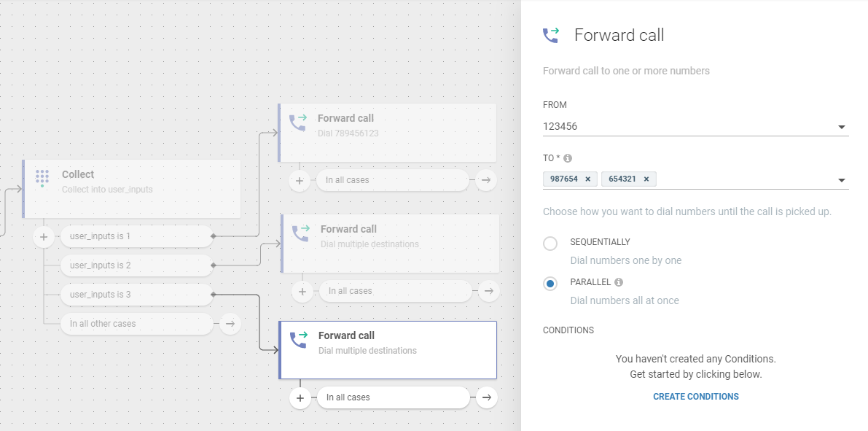Select the "user_inputs is 3" branch
This screenshot has height=431, width=868.
click(136, 295)
